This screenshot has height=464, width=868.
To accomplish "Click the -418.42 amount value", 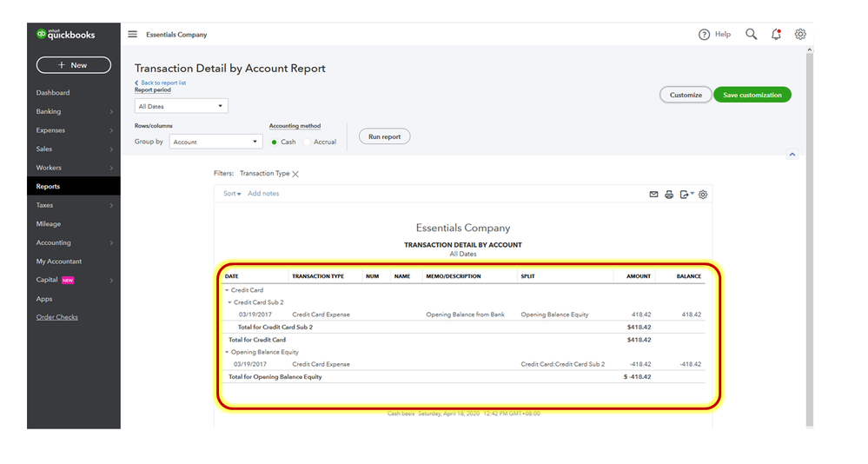I will pos(640,364).
